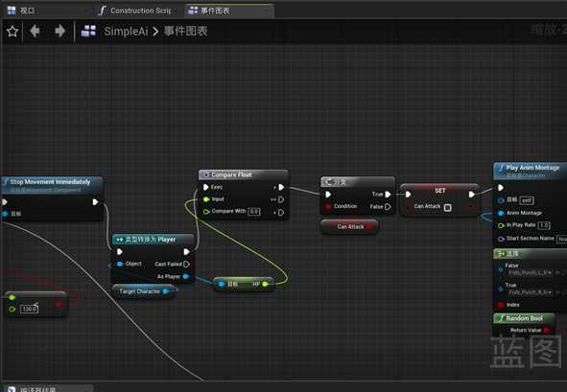
Task: Navigate back with the left arrow
Action: (x=35, y=31)
